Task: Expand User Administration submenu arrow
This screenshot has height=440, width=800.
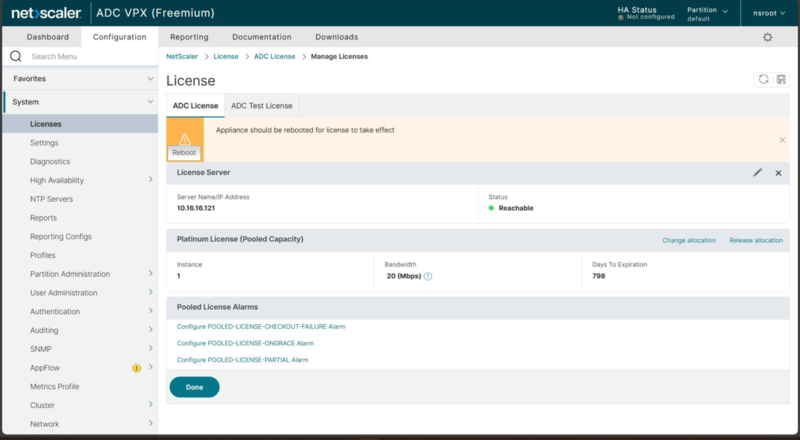Action: tap(151, 292)
